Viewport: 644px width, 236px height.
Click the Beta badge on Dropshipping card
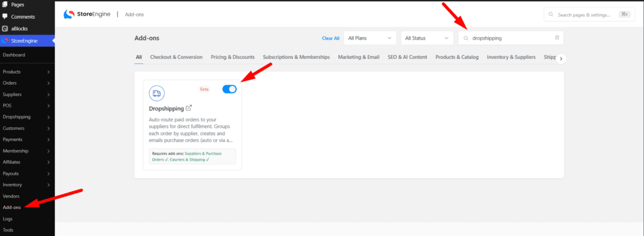coord(204,89)
